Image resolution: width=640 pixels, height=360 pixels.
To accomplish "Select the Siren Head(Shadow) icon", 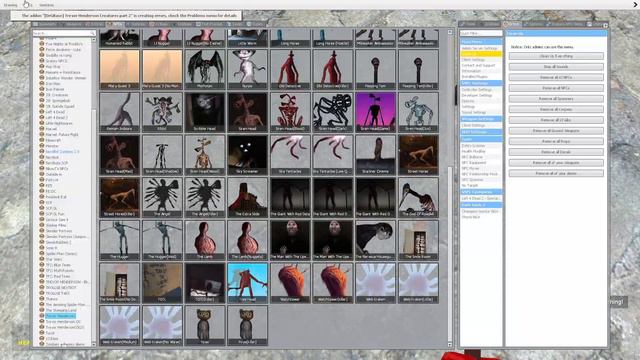I will tap(162, 155).
